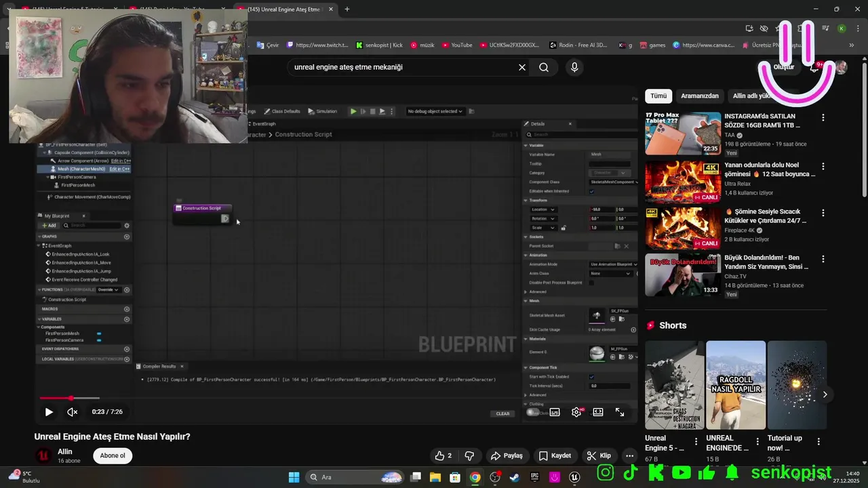
Task: Open the 'Rodin - Free AI 3D' bookmark
Action: (x=578, y=45)
